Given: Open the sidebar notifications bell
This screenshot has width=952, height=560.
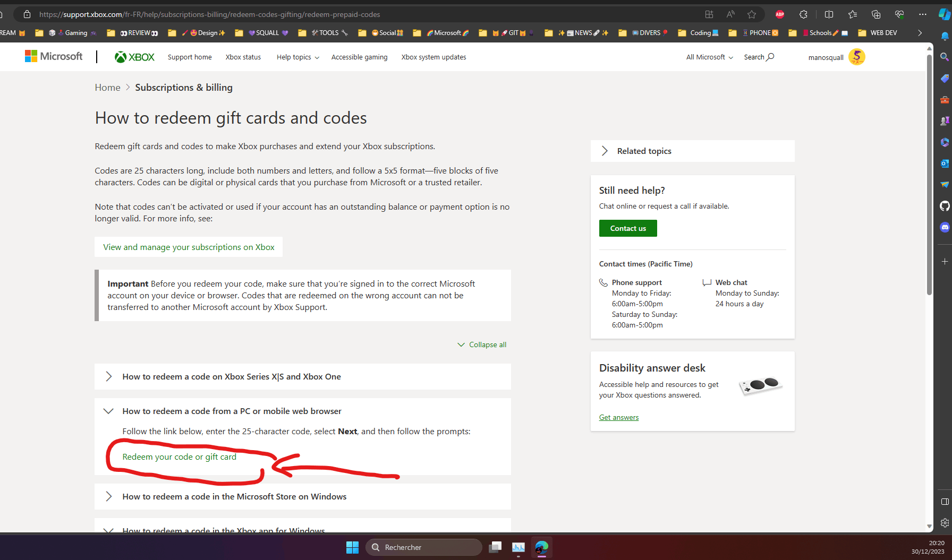Looking at the screenshot, I should pyautogui.click(x=945, y=36).
